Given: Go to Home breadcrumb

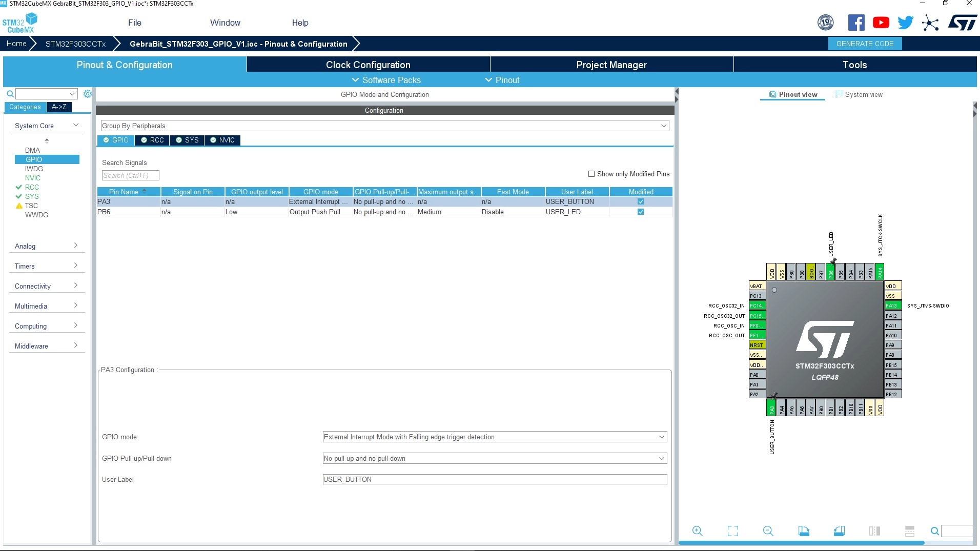Looking at the screenshot, I should coord(16,44).
